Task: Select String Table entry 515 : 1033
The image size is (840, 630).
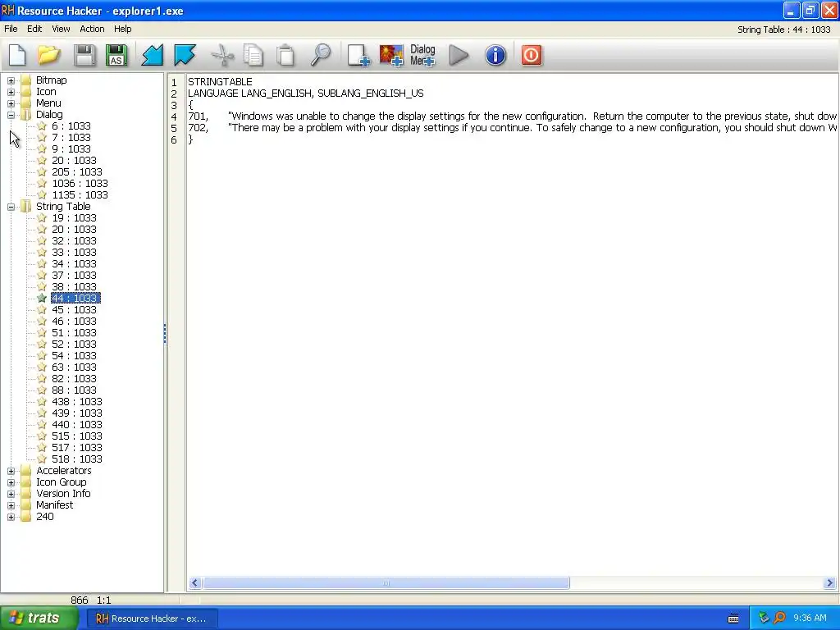Action: (x=76, y=436)
